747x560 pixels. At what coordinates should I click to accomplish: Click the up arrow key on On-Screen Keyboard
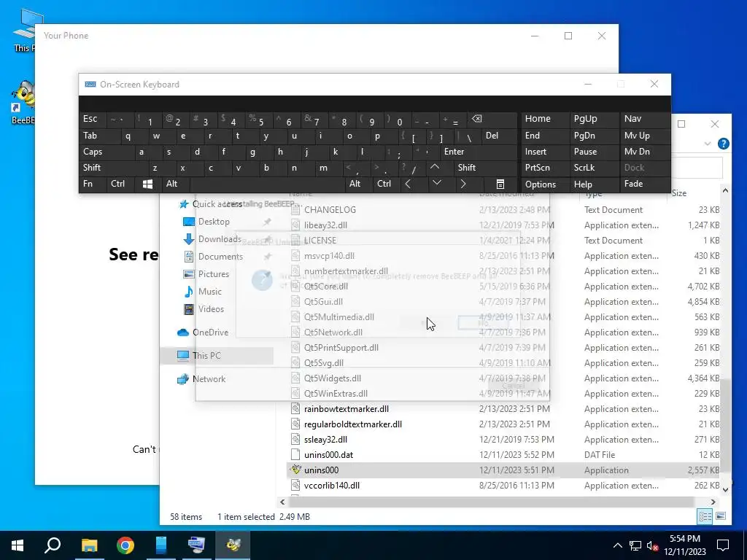(435, 168)
